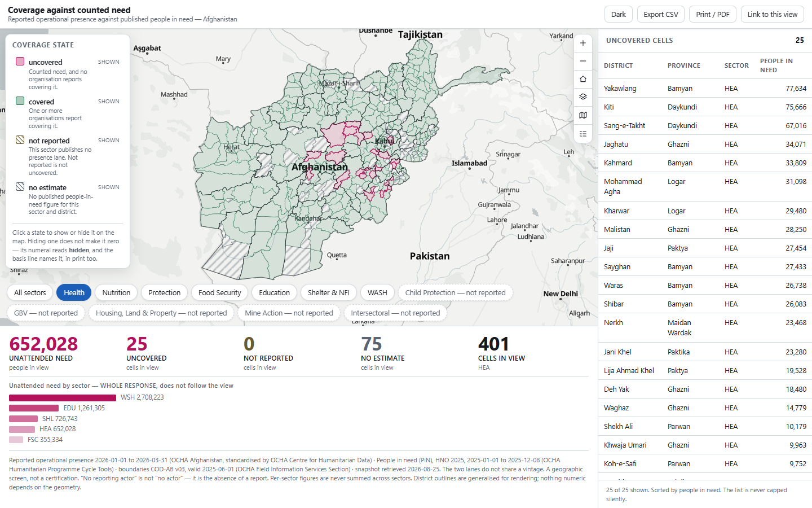Select the Yakawlang district row
This screenshot has width=812, height=508.
[705, 88]
